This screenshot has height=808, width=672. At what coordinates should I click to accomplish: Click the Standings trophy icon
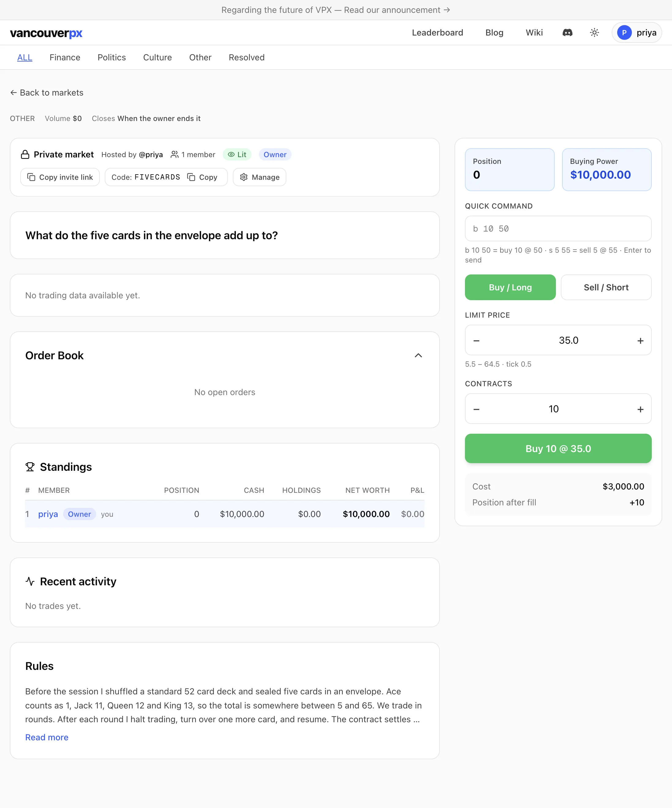pyautogui.click(x=30, y=467)
